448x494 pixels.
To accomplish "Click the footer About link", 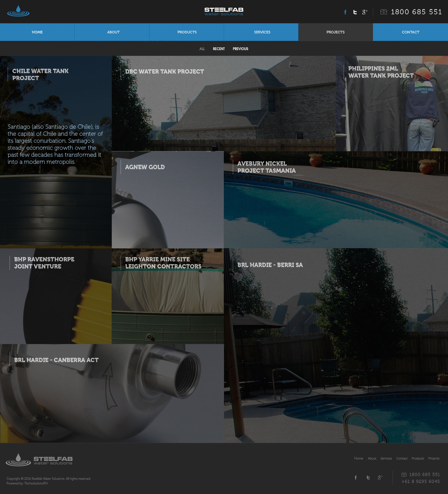I will [x=372, y=458].
